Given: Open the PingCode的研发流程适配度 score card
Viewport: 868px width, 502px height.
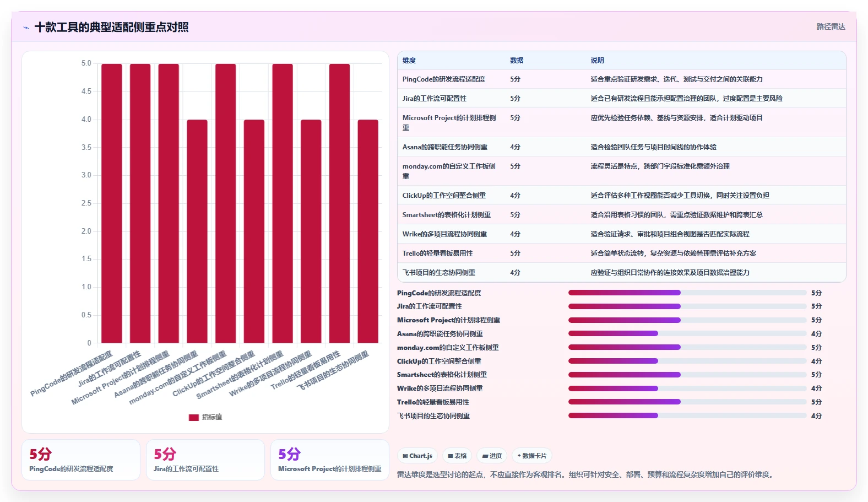Looking at the screenshot, I should (x=81, y=460).
